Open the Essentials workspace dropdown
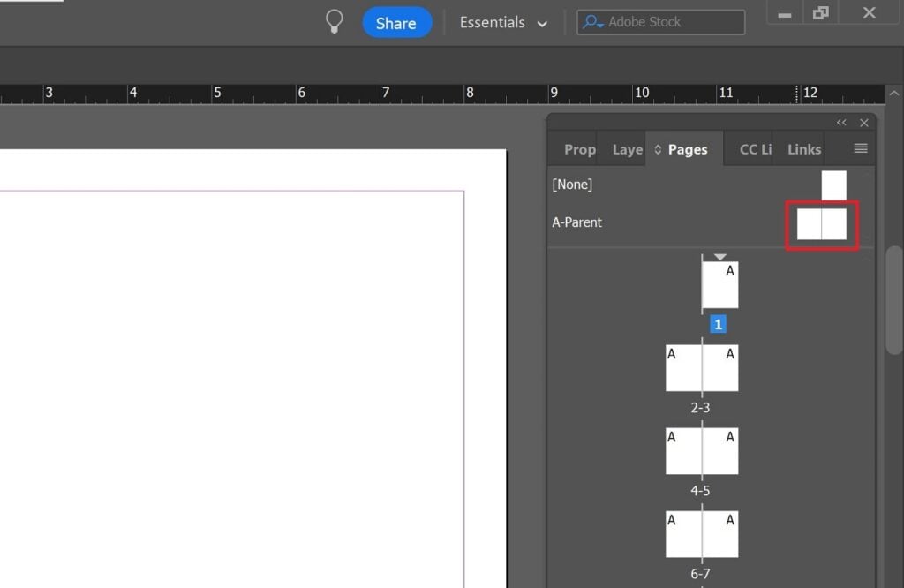904x588 pixels. [503, 23]
